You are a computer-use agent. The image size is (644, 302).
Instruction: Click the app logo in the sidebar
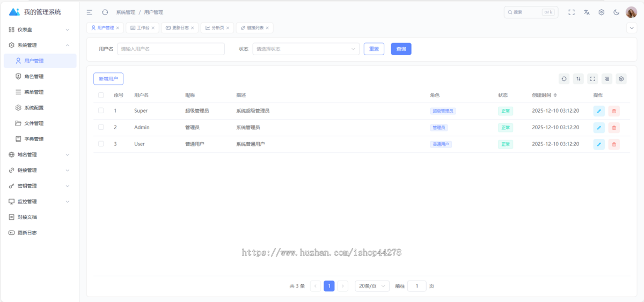pyautogui.click(x=14, y=12)
